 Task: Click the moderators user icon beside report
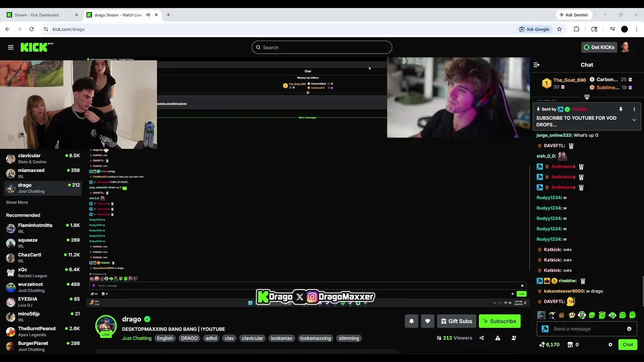click(514, 338)
